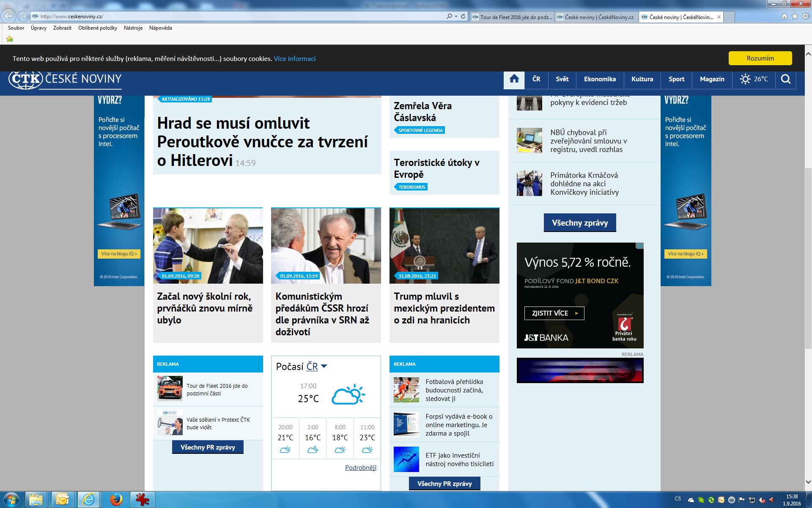Image resolution: width=812 pixels, height=508 pixels.
Task: Open the school year Zeman photo thumbnail
Action: 208,246
